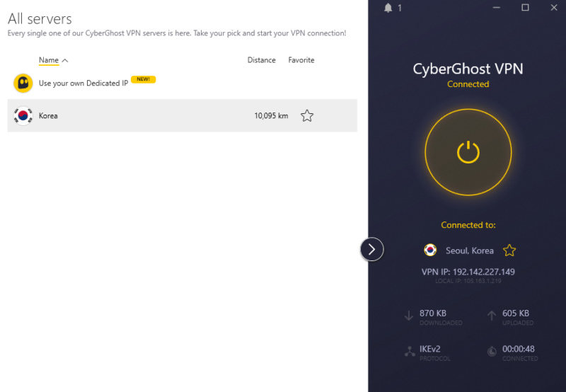Maximize the CyberGhost window
Screen dimensions: 566x392
pos(525,8)
